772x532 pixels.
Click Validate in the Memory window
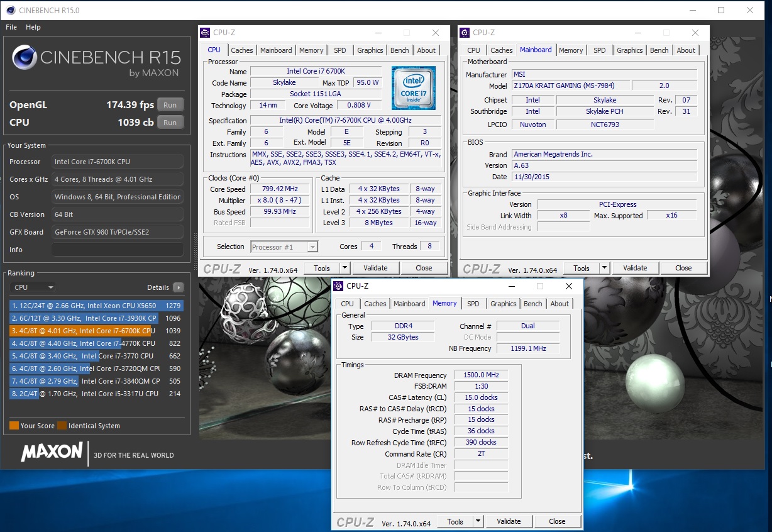pos(509,521)
